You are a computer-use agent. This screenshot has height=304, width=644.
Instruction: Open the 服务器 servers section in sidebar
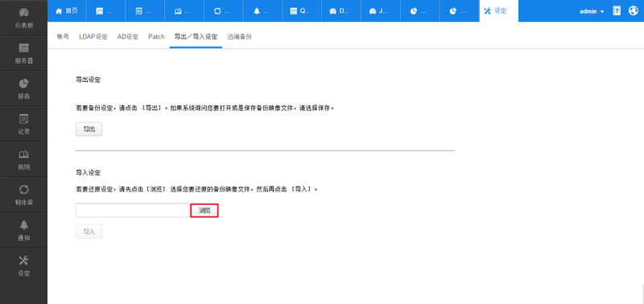point(24,53)
